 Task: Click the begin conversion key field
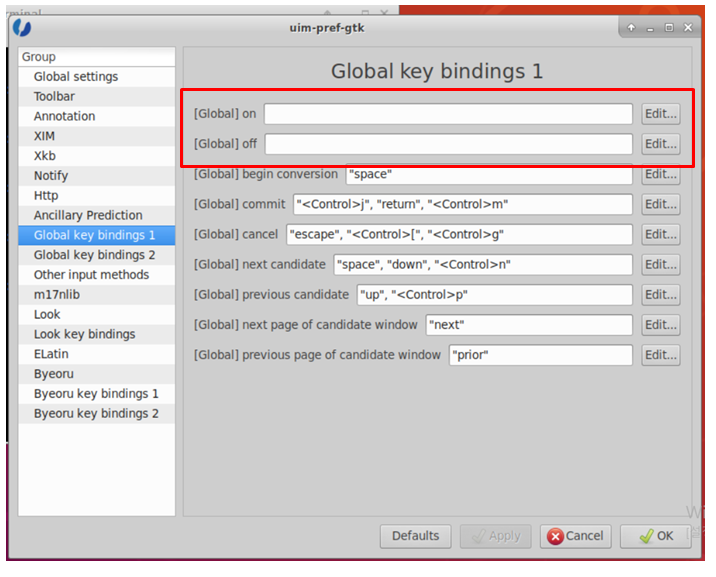[489, 174]
